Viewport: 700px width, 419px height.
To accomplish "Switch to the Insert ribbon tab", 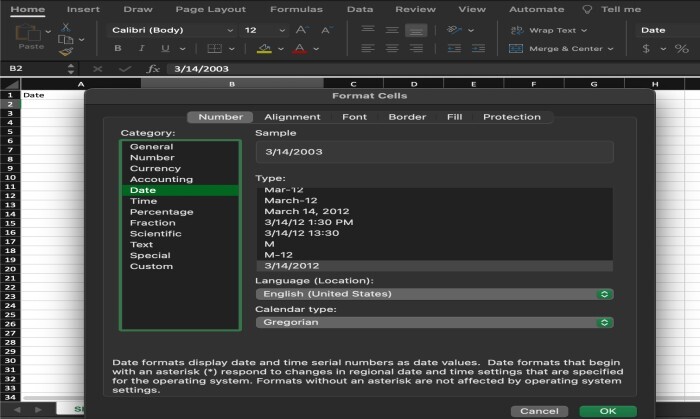I will [83, 9].
